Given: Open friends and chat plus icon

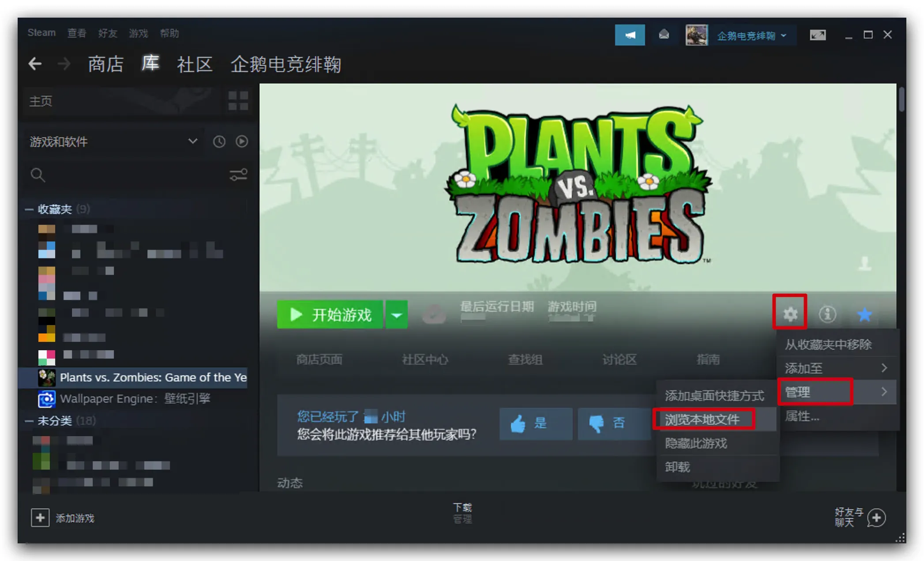Looking at the screenshot, I should tap(876, 517).
